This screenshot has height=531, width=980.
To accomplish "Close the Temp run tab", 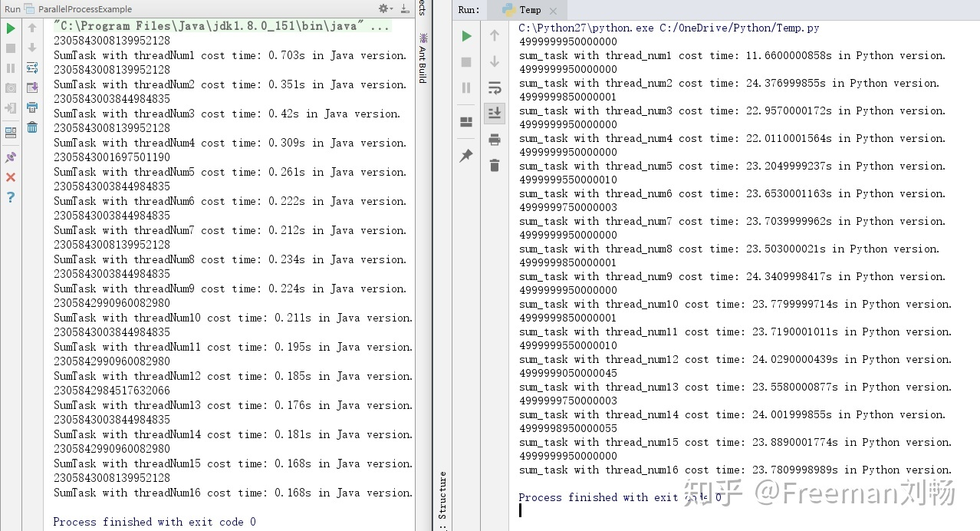I will point(554,11).
